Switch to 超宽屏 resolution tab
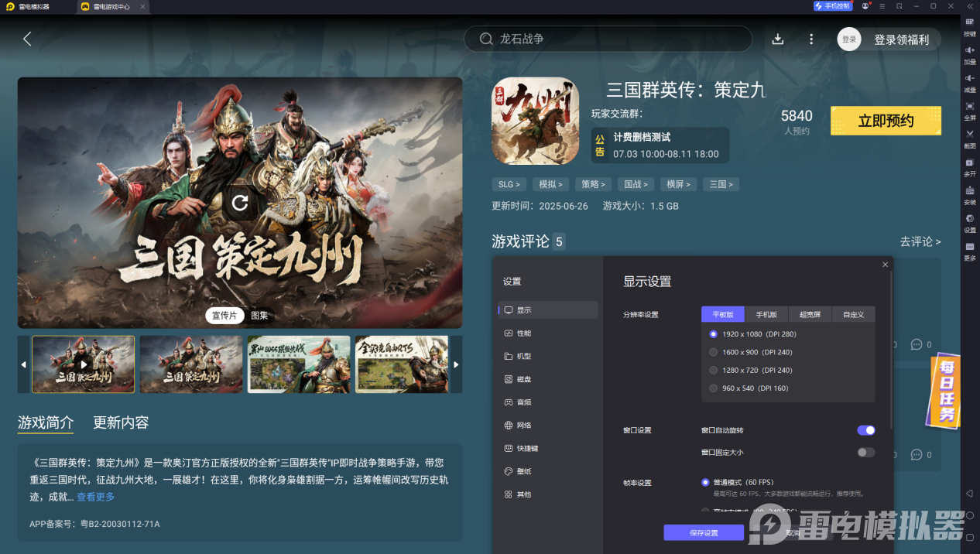Viewport: 980px width, 554px height. pos(810,314)
